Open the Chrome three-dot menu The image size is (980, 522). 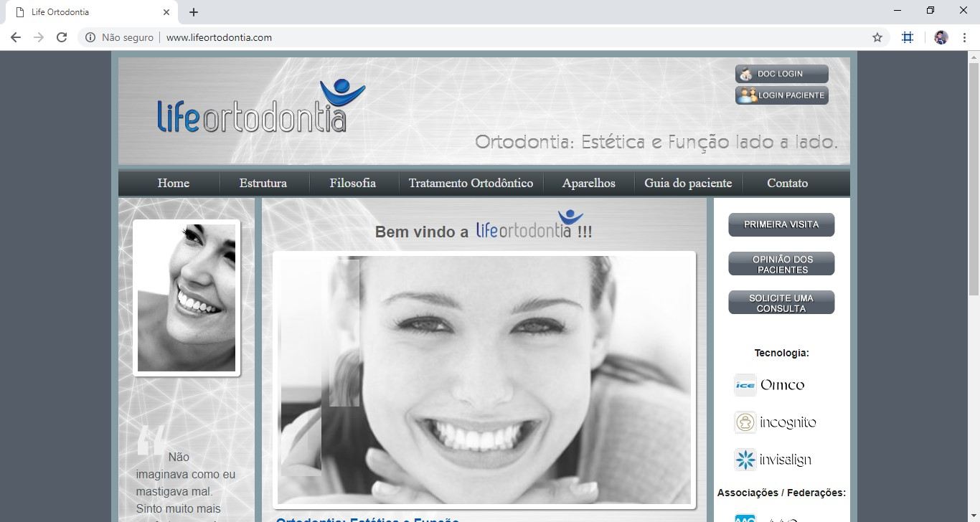click(964, 37)
